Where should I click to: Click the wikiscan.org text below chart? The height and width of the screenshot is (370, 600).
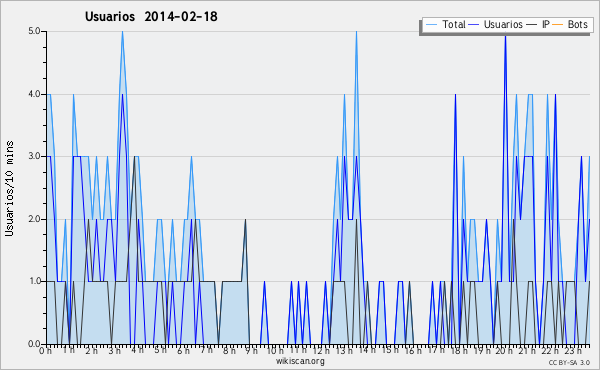click(300, 361)
